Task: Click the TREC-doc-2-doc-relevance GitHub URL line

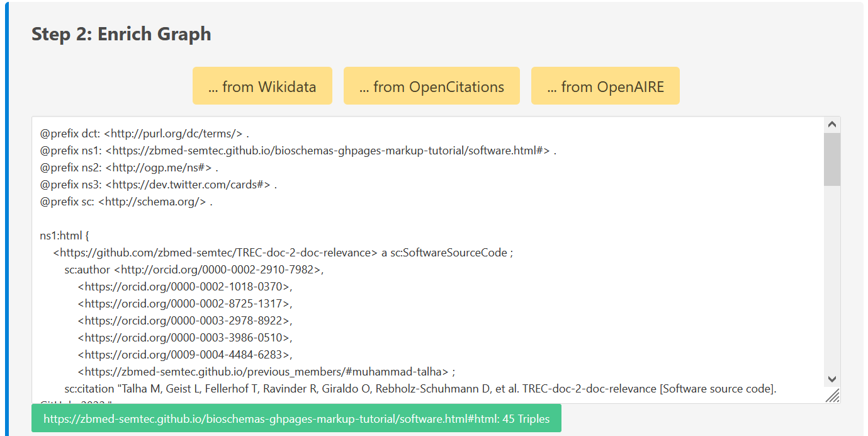Action: [x=283, y=253]
